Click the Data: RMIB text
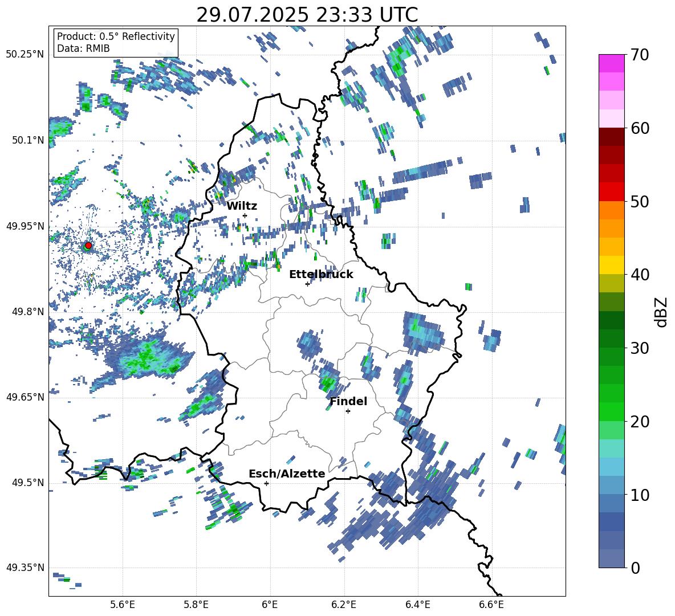This screenshot has height=616, width=675. point(83,48)
